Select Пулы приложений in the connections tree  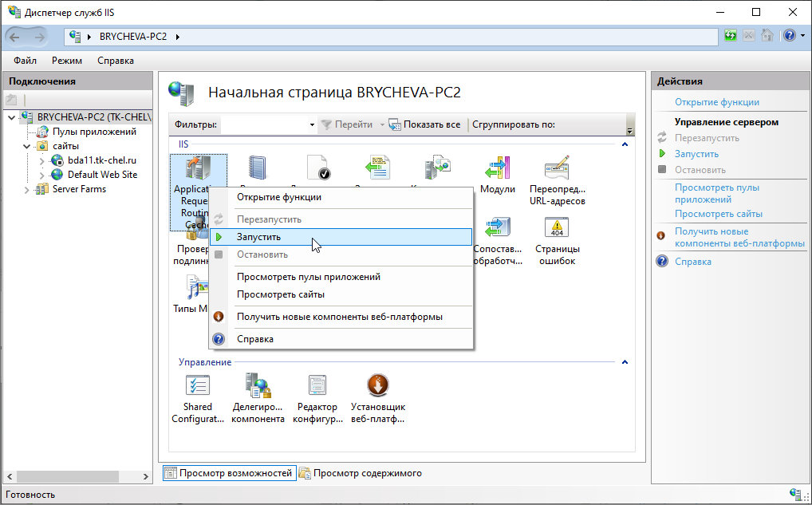point(94,132)
